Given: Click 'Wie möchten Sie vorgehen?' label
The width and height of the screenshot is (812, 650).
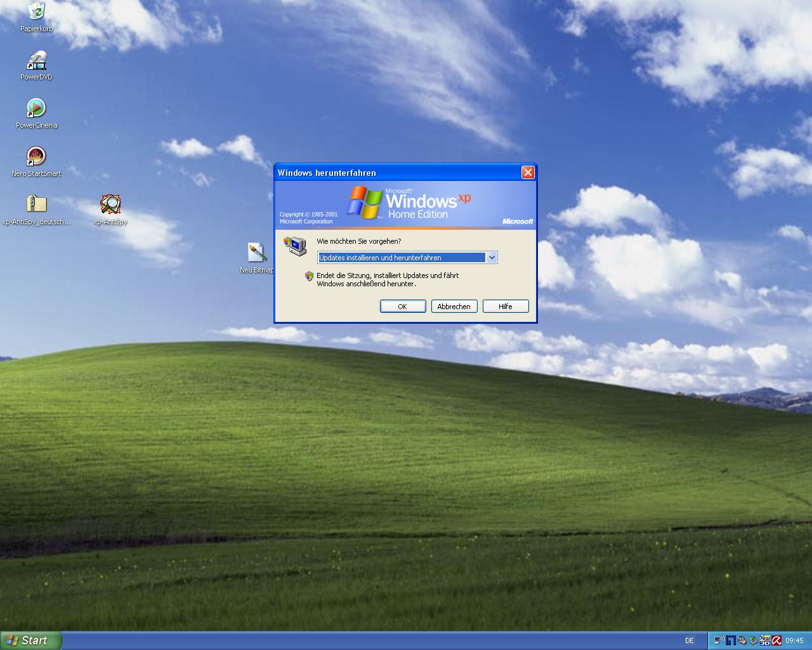Looking at the screenshot, I should [359, 241].
